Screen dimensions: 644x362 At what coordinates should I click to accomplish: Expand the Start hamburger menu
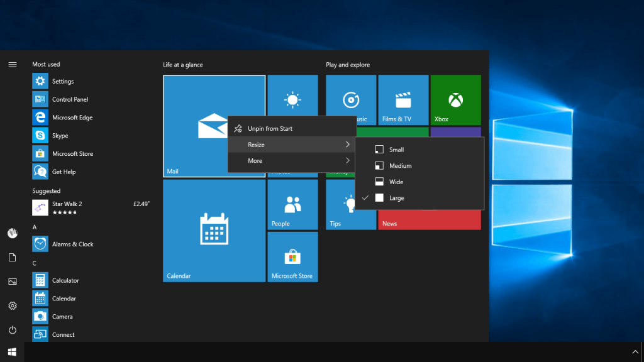(13, 65)
